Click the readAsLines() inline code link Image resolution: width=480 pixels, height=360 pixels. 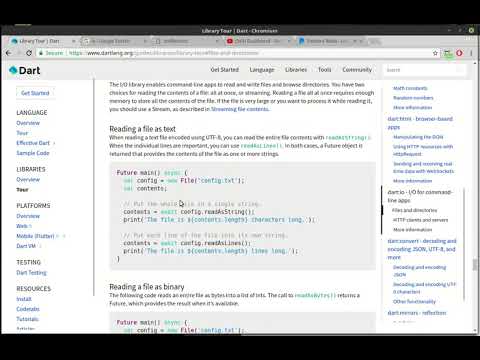[261, 146]
